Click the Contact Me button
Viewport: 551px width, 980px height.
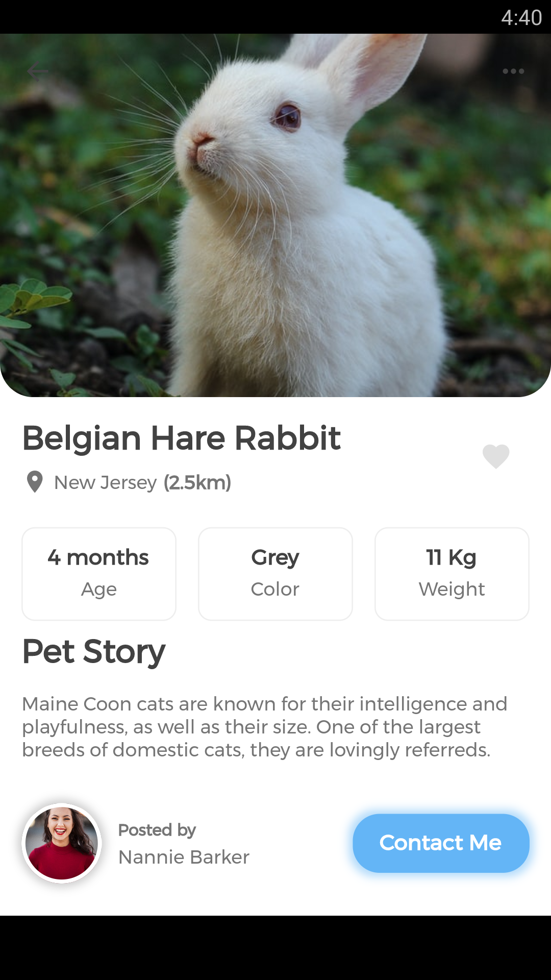click(441, 843)
